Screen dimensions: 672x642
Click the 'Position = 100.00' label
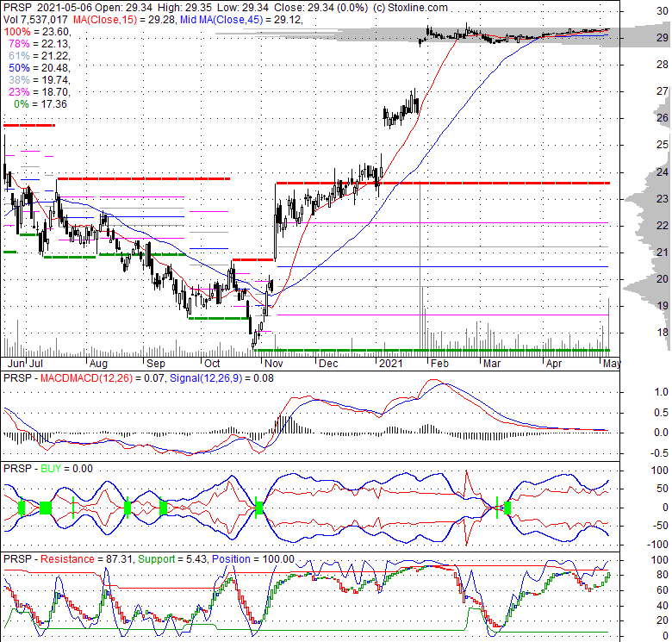point(252,559)
